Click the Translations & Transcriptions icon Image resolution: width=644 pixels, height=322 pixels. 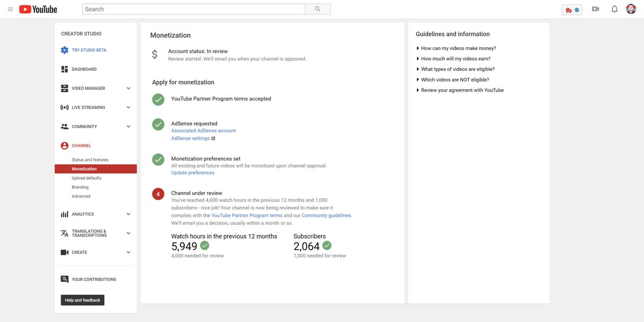click(x=64, y=233)
